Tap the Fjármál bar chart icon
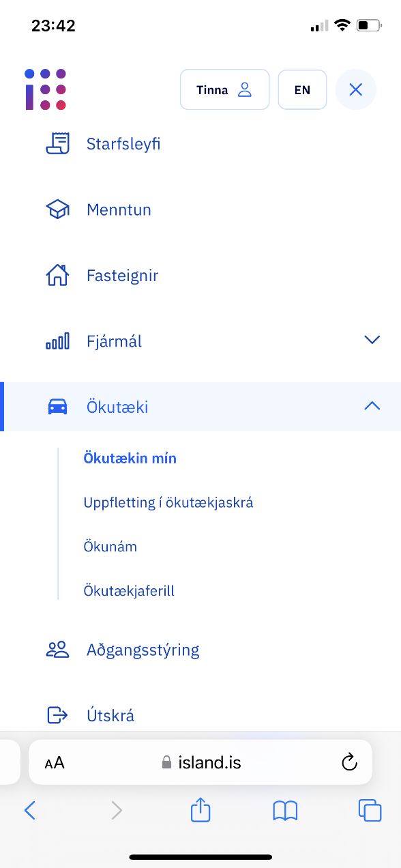This screenshot has height=868, width=401. (58, 341)
